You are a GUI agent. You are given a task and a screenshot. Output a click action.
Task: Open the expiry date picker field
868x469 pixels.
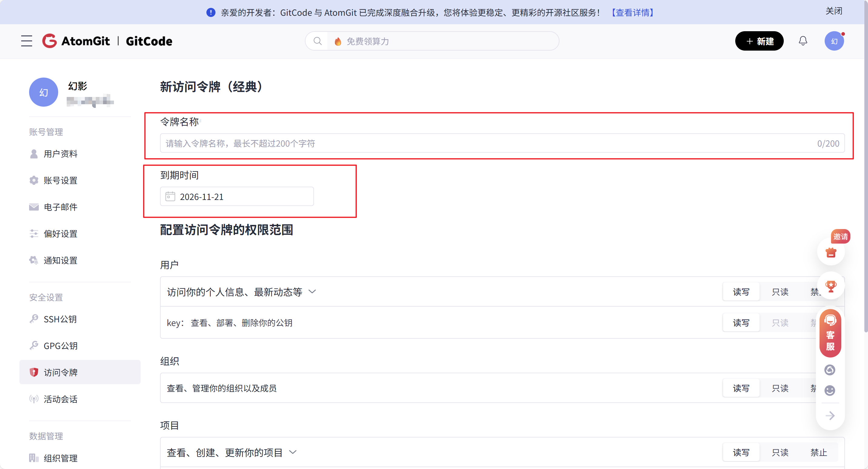tap(236, 197)
